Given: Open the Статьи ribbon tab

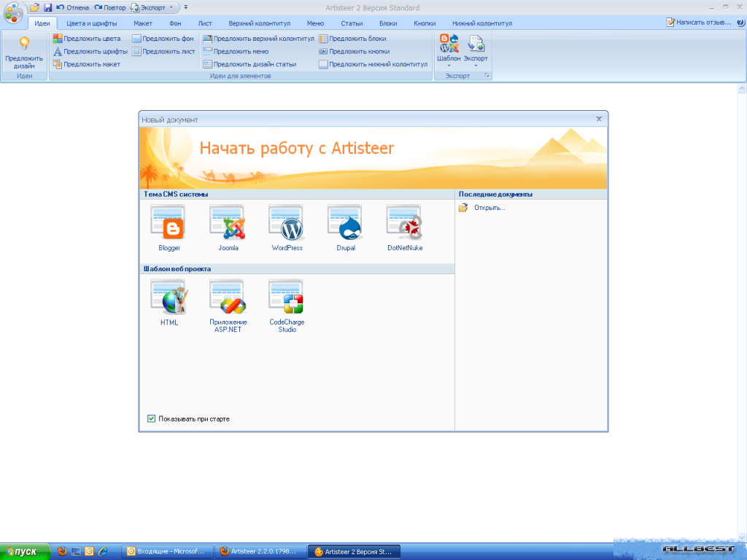Looking at the screenshot, I should [x=352, y=23].
